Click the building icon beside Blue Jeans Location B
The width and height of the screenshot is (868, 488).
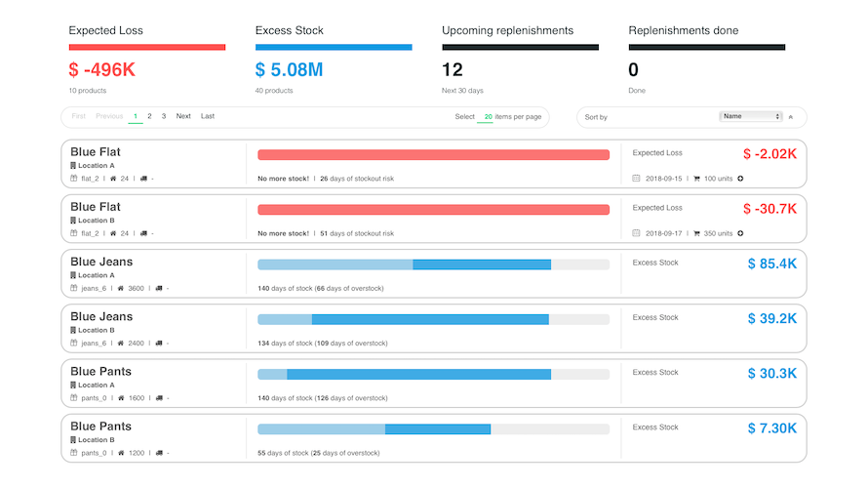coord(73,330)
